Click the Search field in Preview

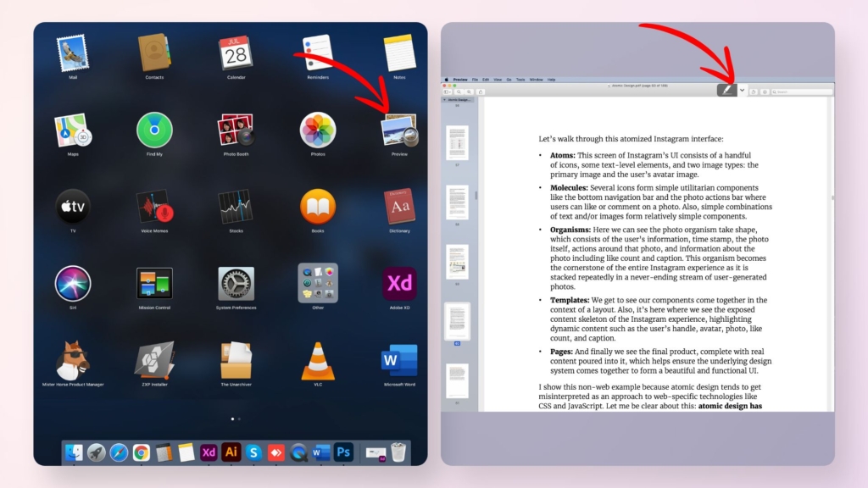click(x=802, y=91)
